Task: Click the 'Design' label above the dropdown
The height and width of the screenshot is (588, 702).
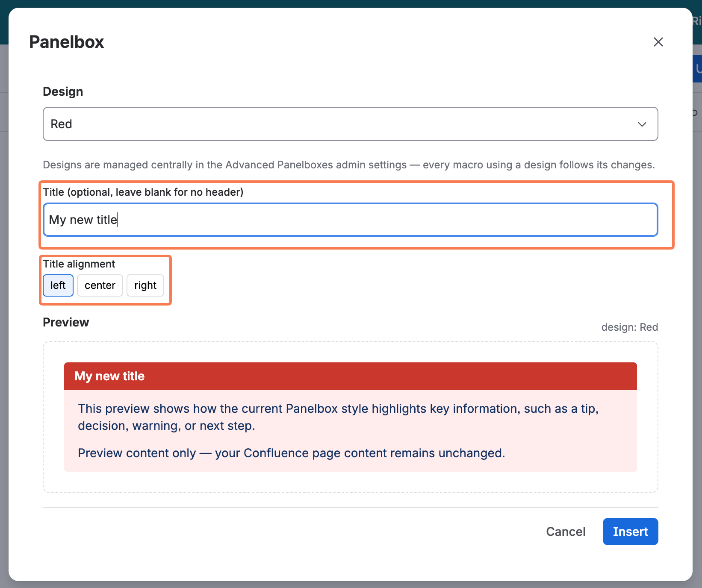Action: (x=63, y=91)
